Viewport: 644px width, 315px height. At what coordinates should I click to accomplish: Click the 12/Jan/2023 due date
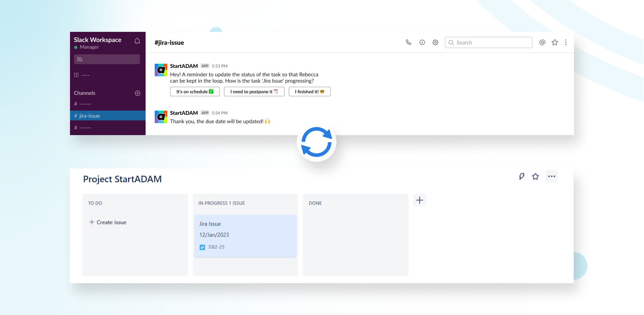pyautogui.click(x=214, y=235)
